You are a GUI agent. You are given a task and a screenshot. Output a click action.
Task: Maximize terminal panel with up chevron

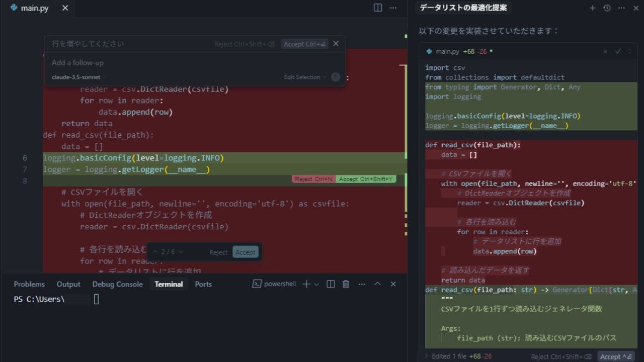click(x=377, y=284)
